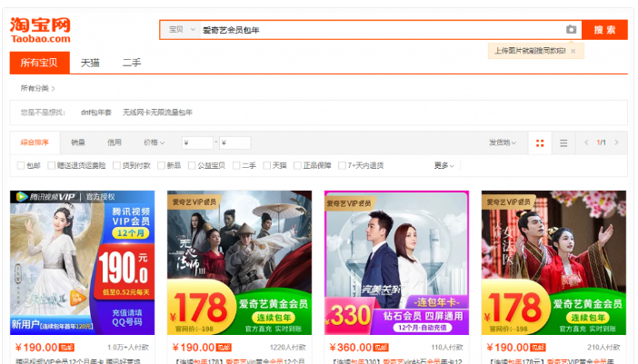The image size is (638, 364).
Task: Go to next results page arrow
Action: [616, 143]
